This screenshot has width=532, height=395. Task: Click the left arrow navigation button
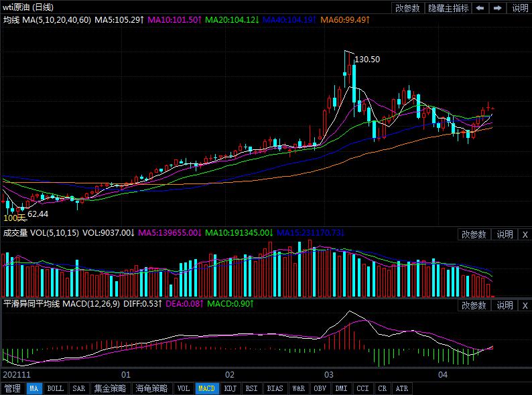point(480,8)
